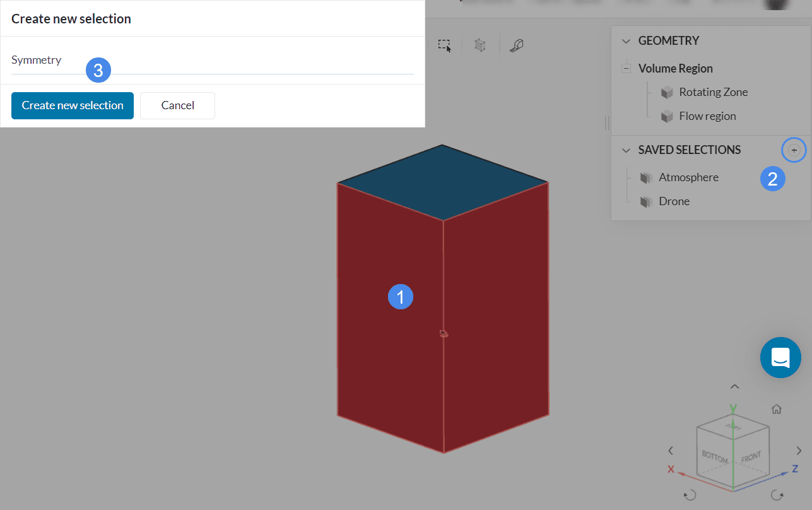The image size is (812, 510).
Task: Click the cube icon beside Rotating Zone
Action: point(667,92)
